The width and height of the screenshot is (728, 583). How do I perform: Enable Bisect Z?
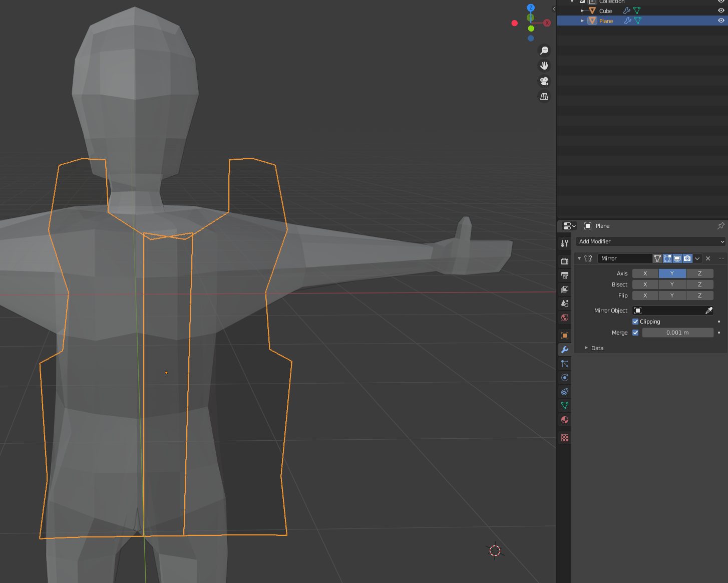(x=700, y=284)
